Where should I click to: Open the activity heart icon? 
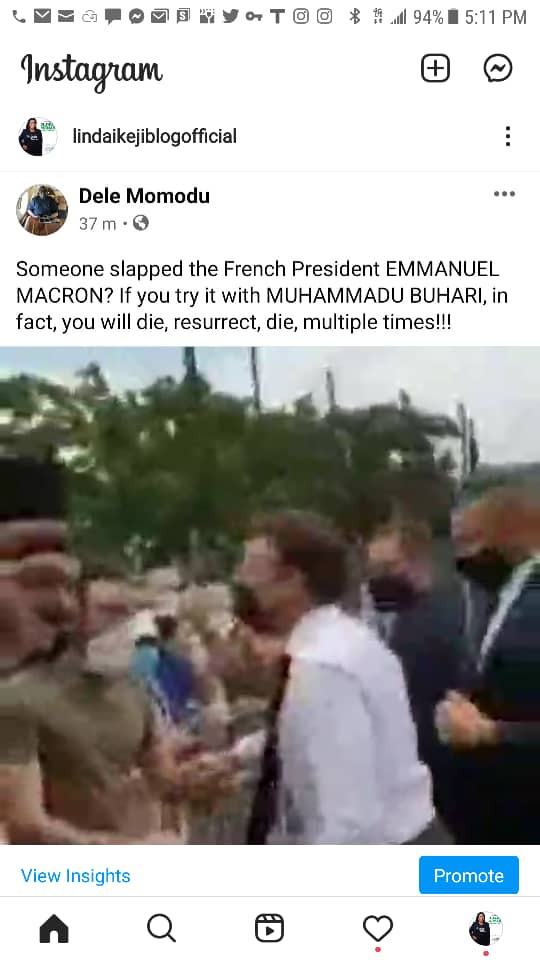(378, 928)
